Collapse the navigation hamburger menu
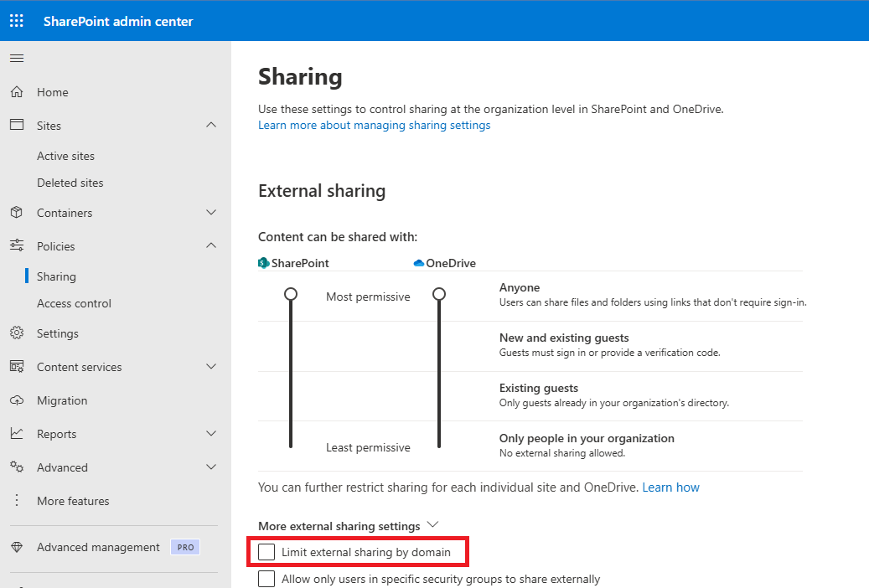This screenshot has width=869, height=588. pos(17,58)
